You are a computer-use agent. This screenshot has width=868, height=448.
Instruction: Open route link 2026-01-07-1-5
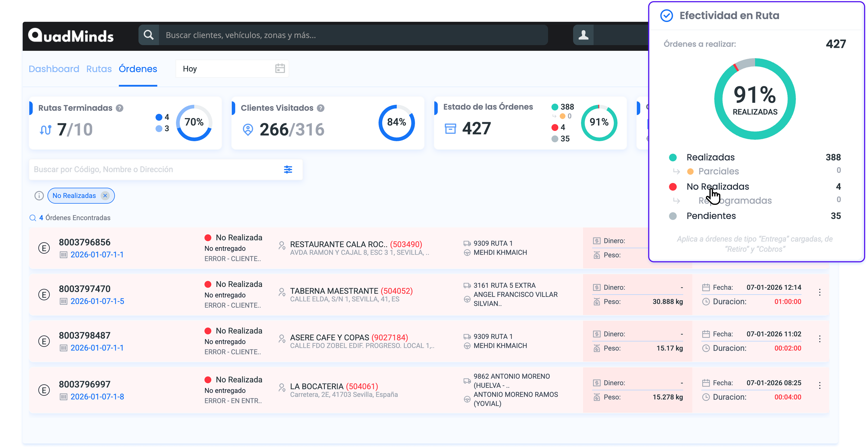click(x=97, y=301)
